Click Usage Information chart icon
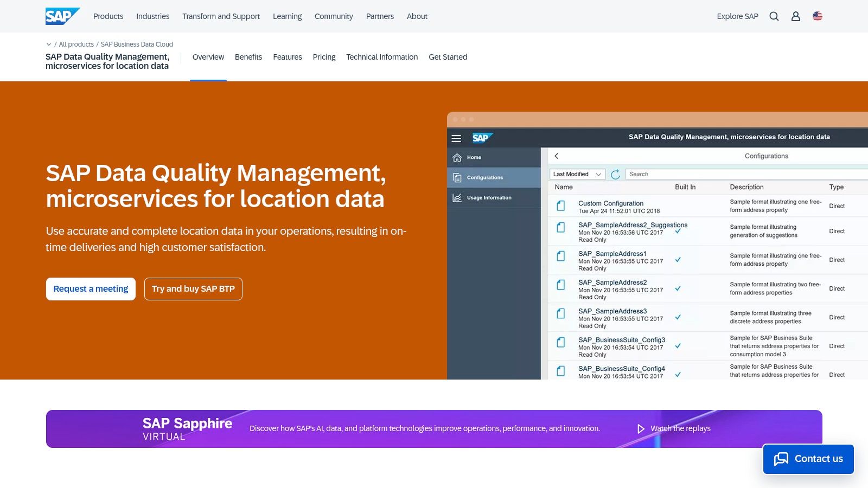This screenshot has height=488, width=868. (457, 198)
